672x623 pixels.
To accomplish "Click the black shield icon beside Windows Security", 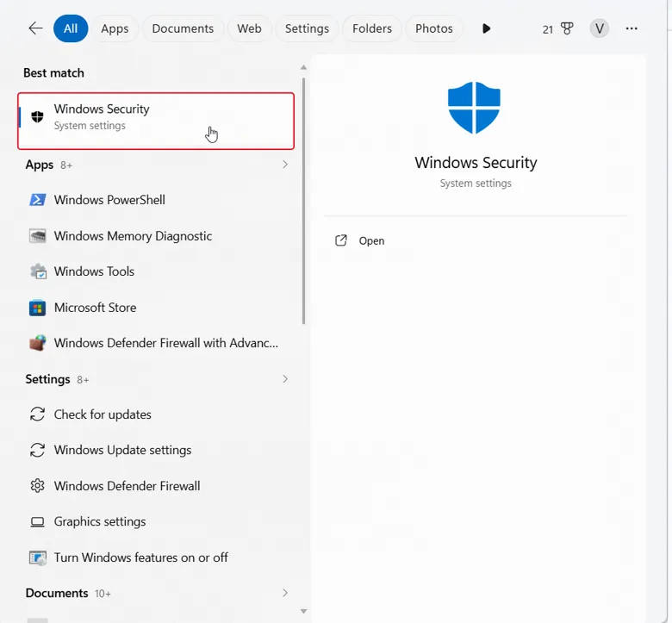I will (37, 116).
